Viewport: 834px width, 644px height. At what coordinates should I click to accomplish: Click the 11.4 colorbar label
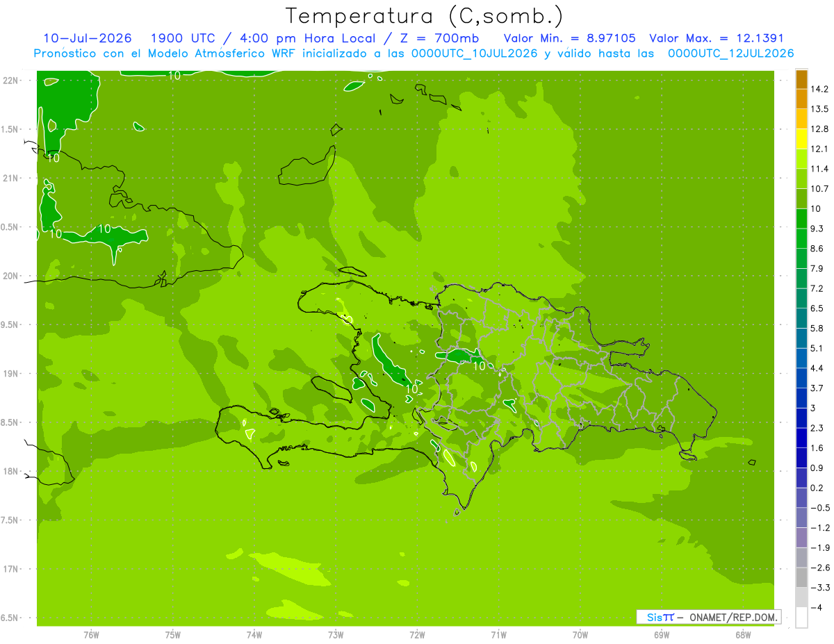click(x=819, y=169)
